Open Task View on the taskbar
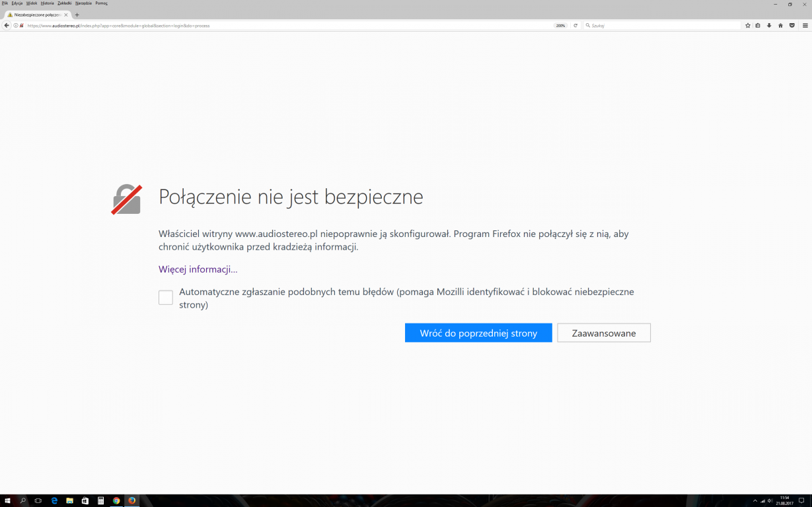This screenshot has width=812, height=507. coord(38,500)
